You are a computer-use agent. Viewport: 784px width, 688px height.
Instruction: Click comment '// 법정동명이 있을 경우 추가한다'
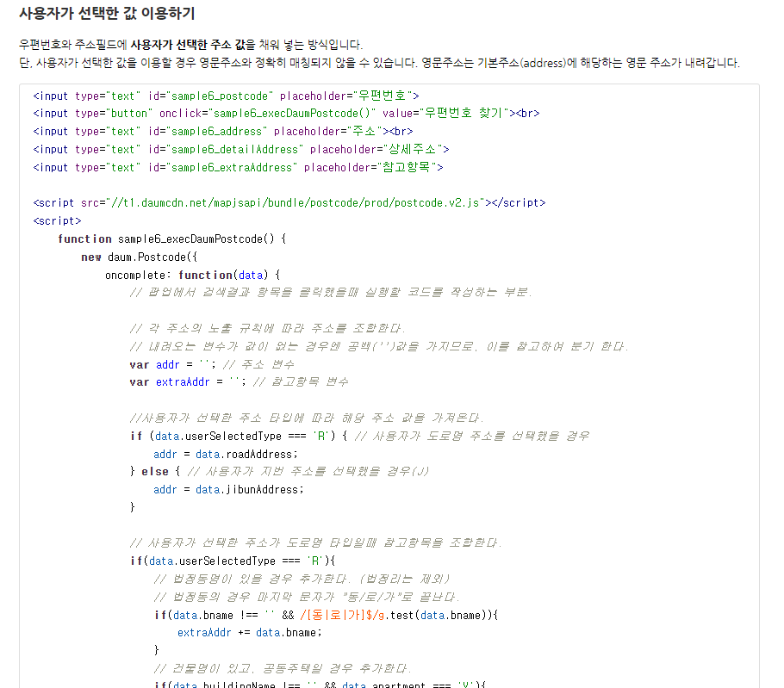pos(302,580)
